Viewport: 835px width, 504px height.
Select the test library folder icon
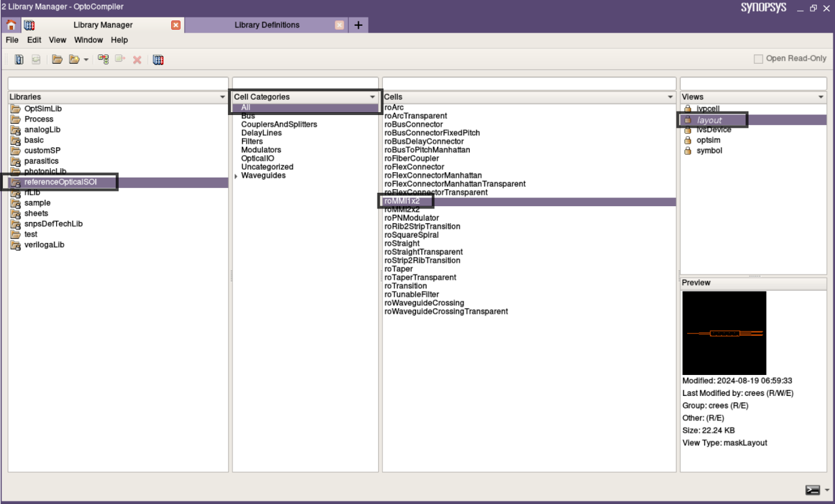16,234
